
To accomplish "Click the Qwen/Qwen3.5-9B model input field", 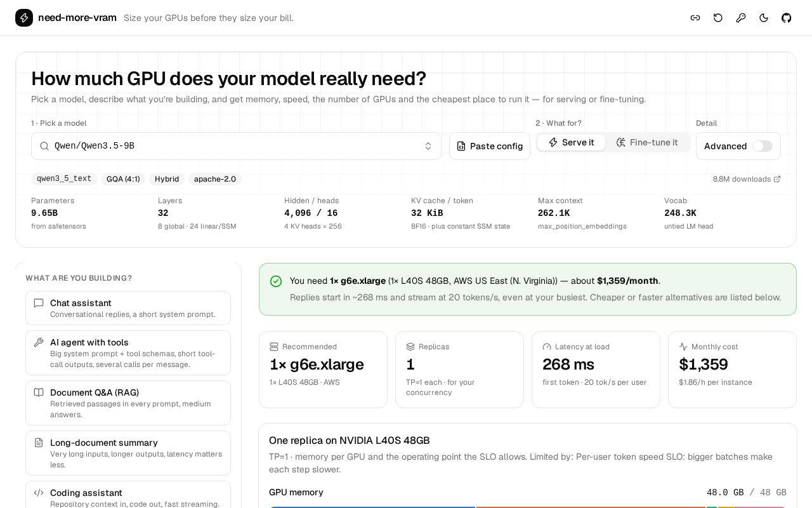I will [x=236, y=146].
